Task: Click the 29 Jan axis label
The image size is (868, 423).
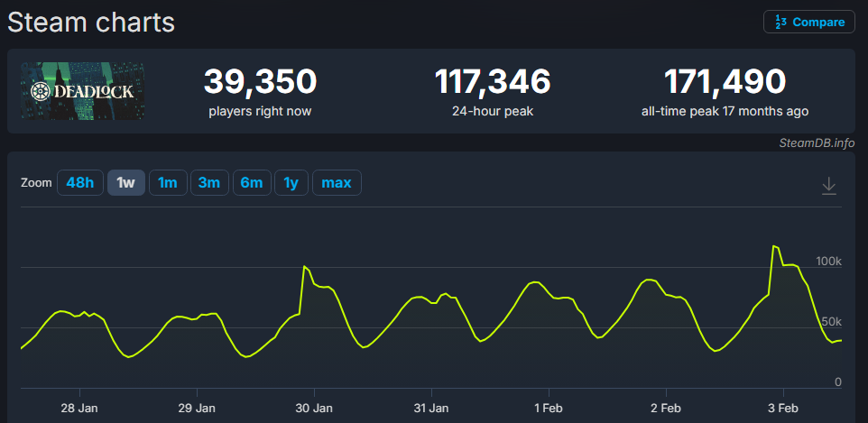Action: pyautogui.click(x=197, y=409)
